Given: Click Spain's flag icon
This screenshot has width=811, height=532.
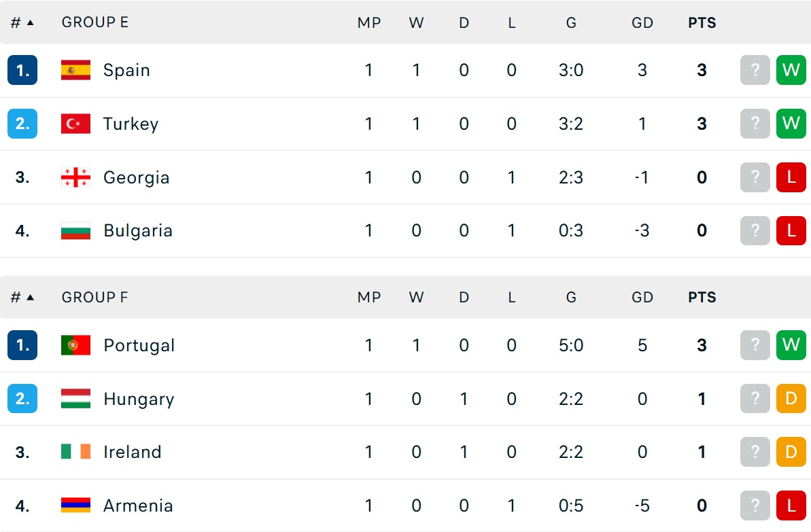Looking at the screenshot, I should [x=75, y=70].
